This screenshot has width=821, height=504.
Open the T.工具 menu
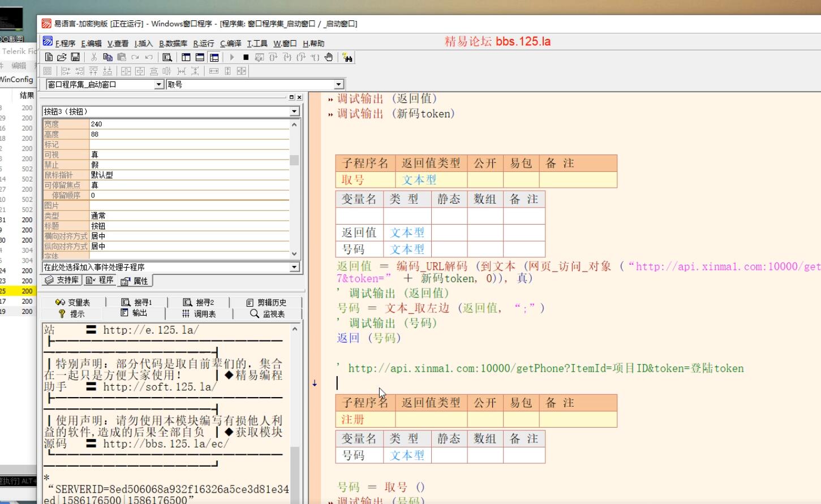(257, 43)
